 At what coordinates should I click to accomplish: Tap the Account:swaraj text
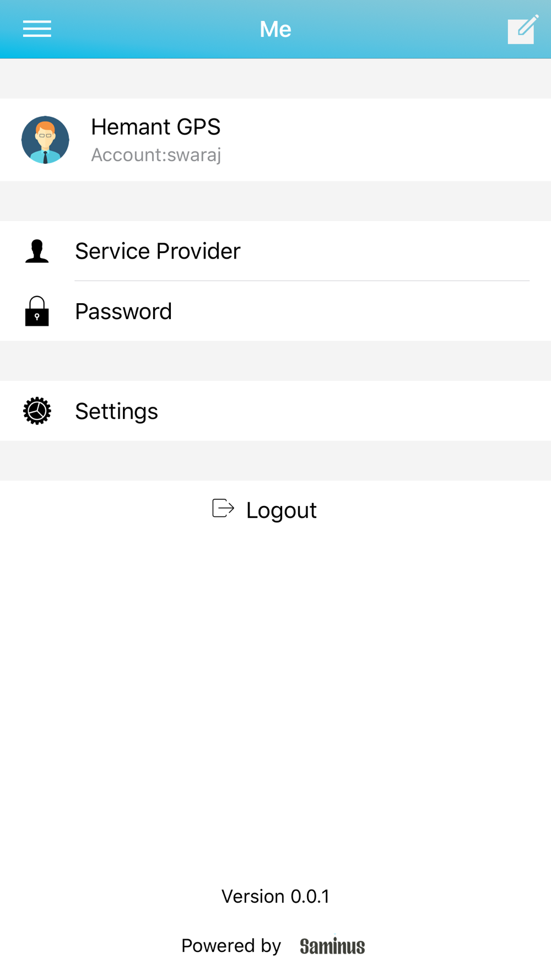click(156, 155)
